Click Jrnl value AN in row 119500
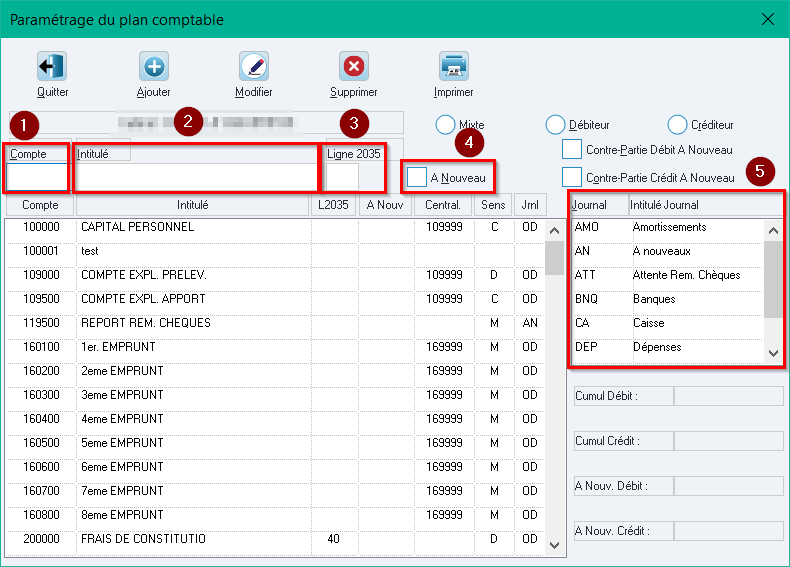The image size is (790, 567). 530,323
